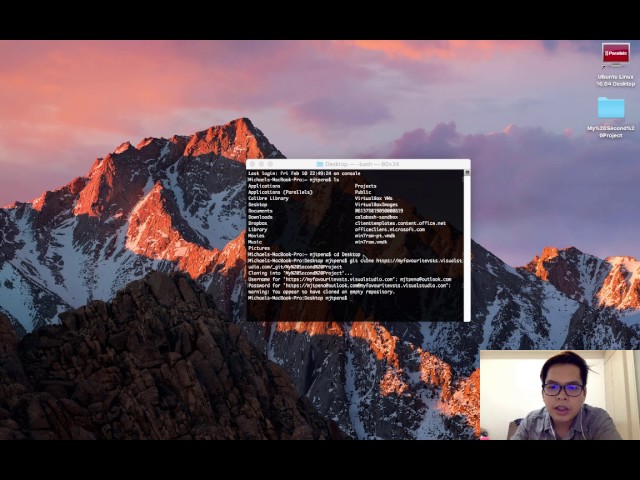Click 'officeclient.microsoft.com' in Terminal
This screenshot has height=480, width=640.
click(x=389, y=229)
